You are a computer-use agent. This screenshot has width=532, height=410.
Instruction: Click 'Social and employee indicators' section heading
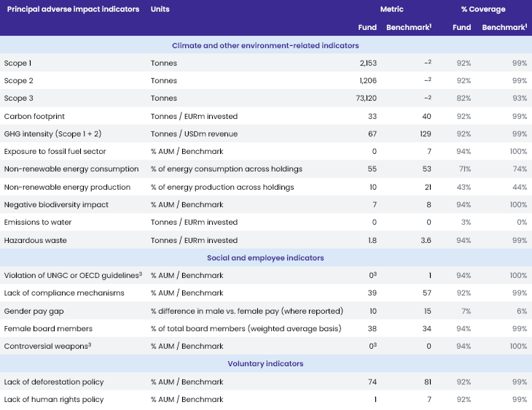265,258
